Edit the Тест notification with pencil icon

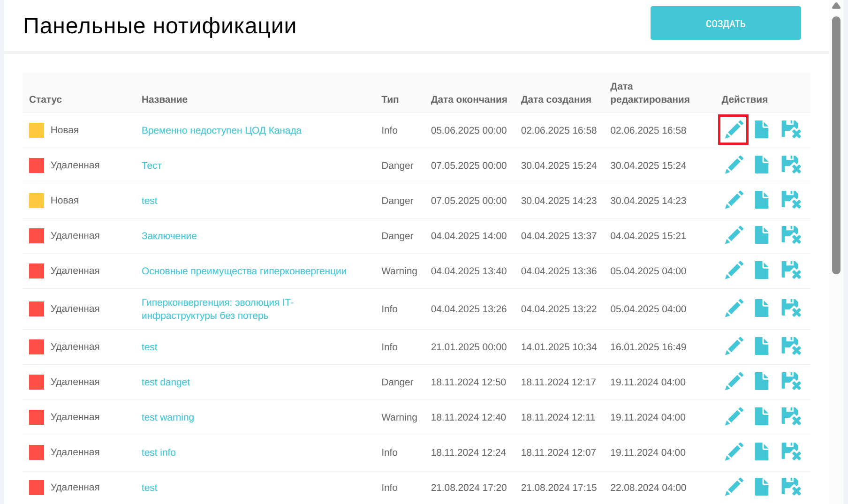point(734,165)
